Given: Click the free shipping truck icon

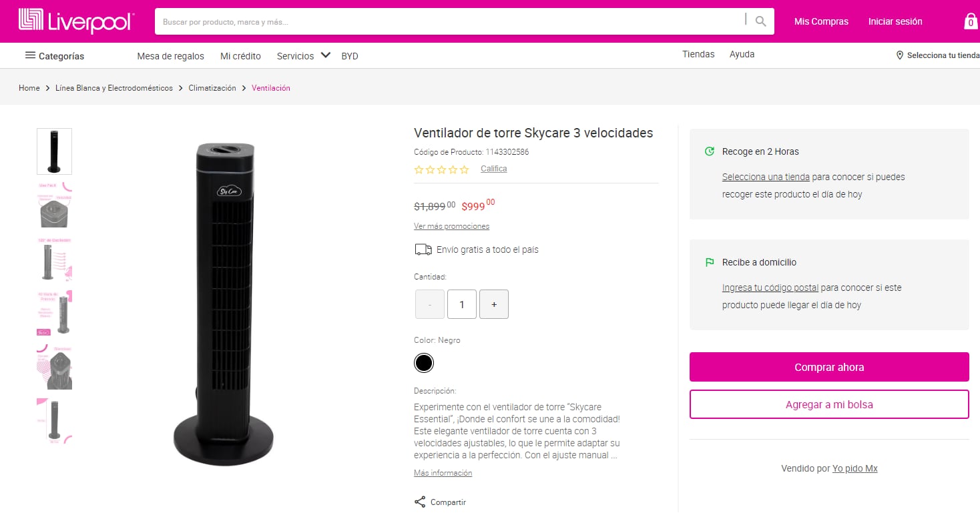Looking at the screenshot, I should (x=423, y=249).
